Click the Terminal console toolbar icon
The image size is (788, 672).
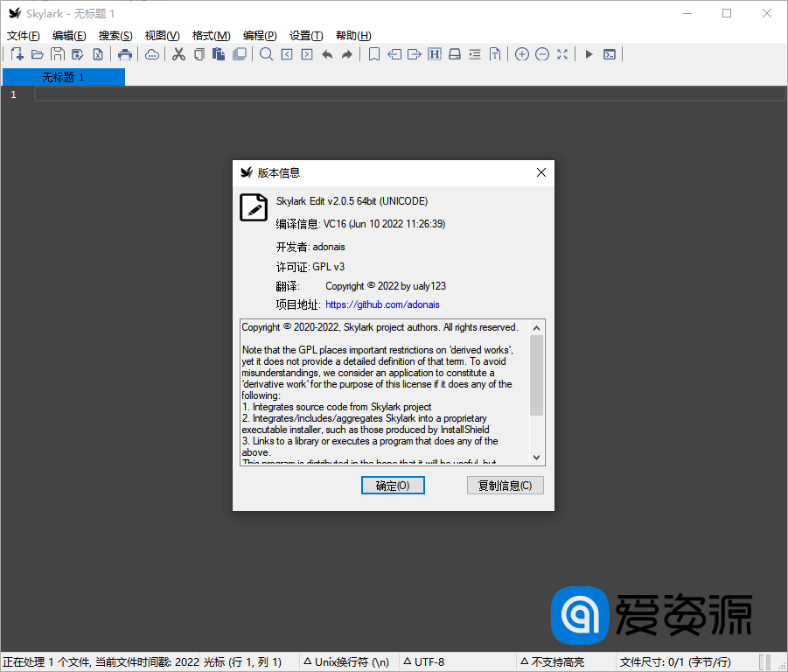point(610,54)
